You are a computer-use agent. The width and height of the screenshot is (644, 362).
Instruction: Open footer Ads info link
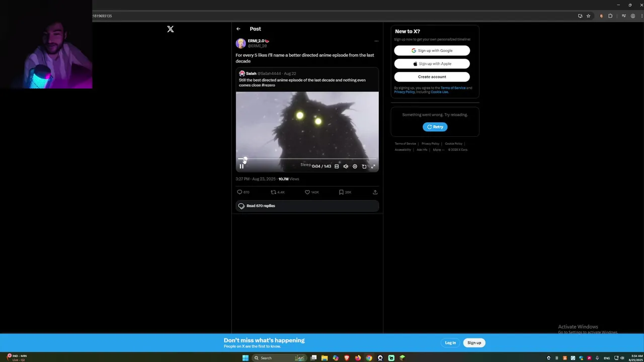(422, 150)
